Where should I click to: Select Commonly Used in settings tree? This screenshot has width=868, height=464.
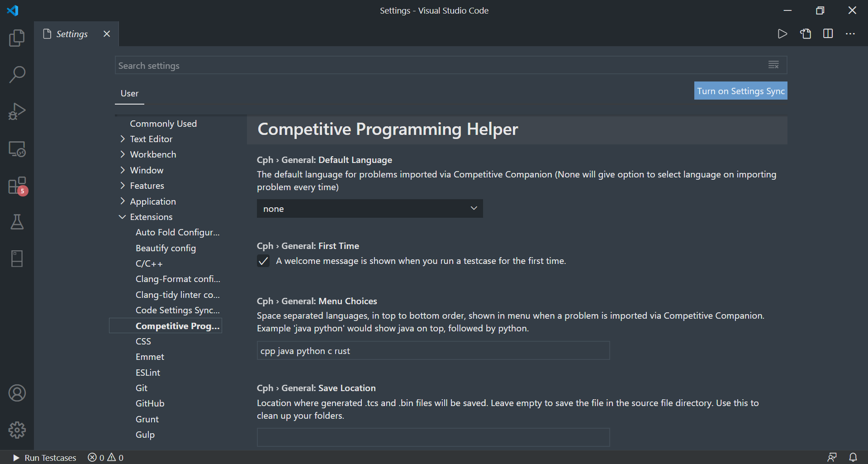[163, 124]
